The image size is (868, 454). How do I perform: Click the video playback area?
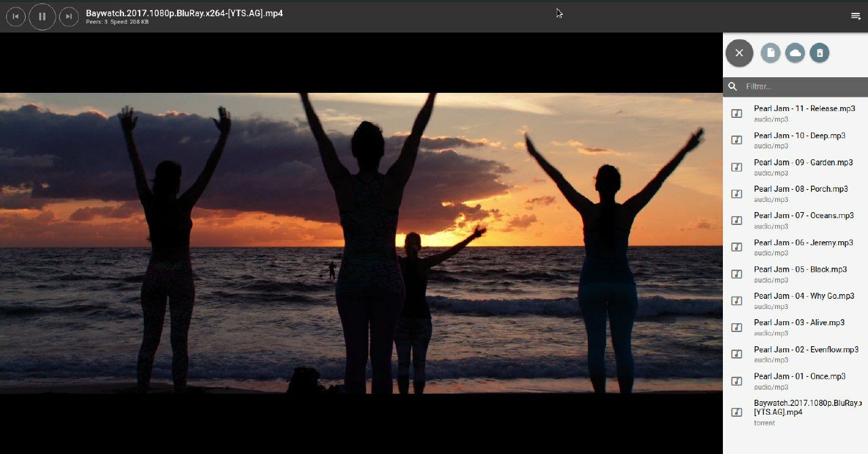(x=361, y=243)
